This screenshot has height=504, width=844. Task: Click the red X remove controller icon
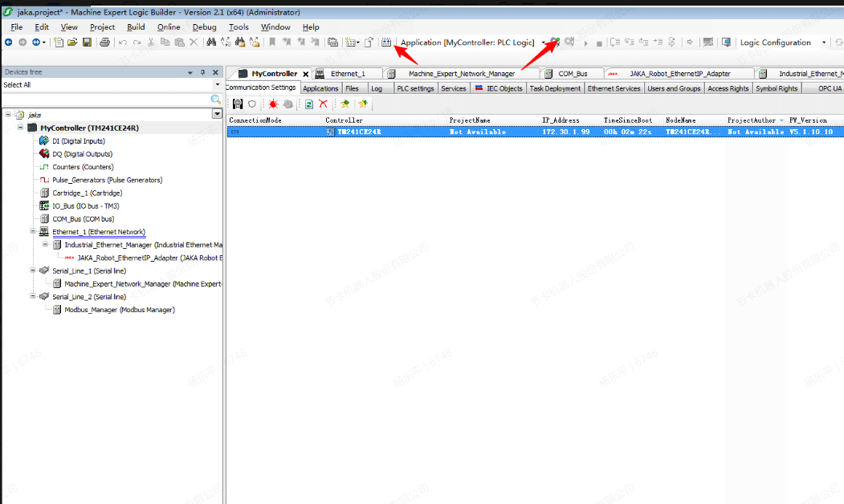point(323,104)
